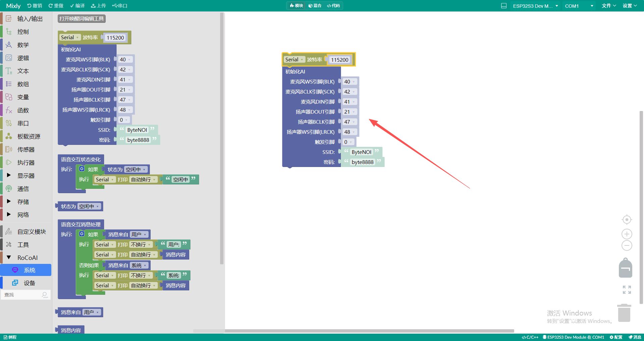Click the 打开唤醒词编辑工具 button
The height and width of the screenshot is (341, 644).
[82, 19]
